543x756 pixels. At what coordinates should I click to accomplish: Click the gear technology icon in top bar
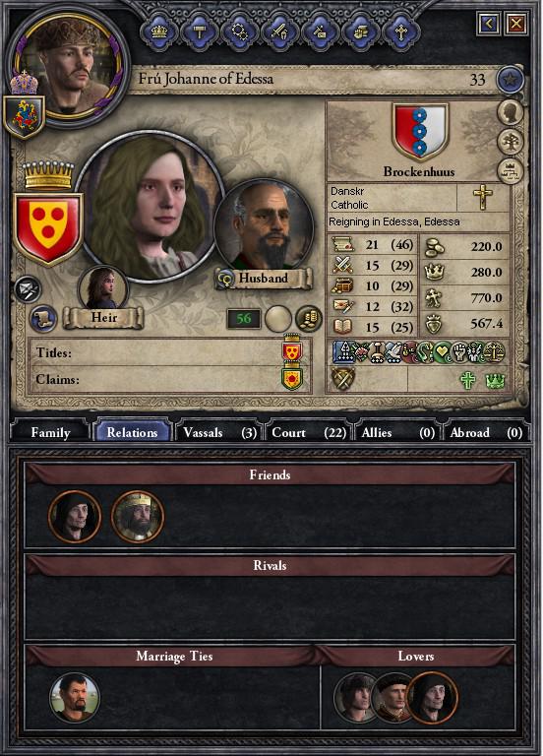click(x=239, y=31)
